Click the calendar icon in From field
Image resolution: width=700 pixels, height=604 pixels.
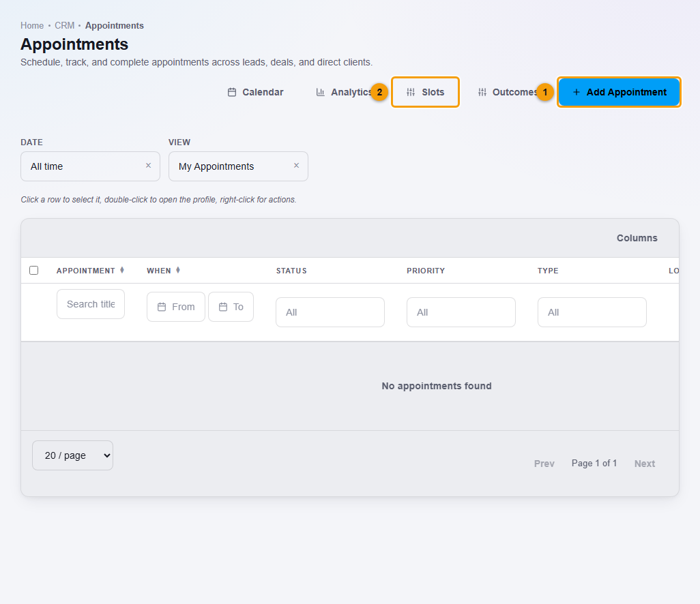[x=162, y=307]
